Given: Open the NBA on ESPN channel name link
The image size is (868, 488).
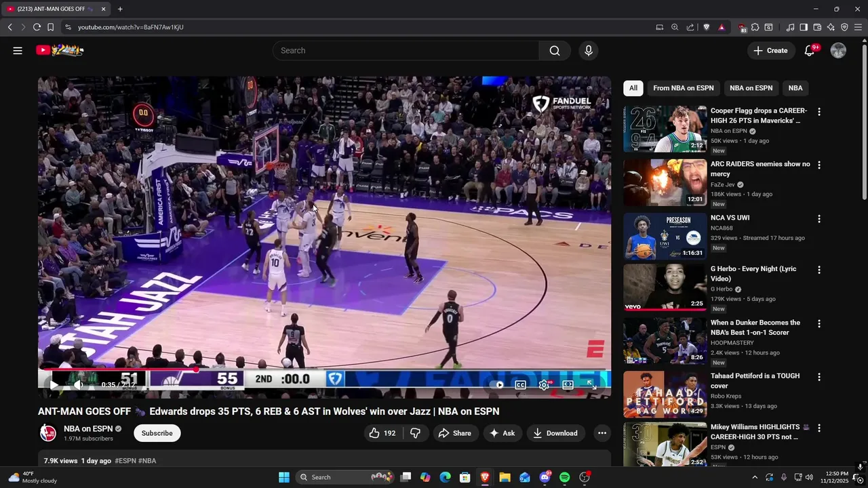Looking at the screenshot, I should coord(88,429).
